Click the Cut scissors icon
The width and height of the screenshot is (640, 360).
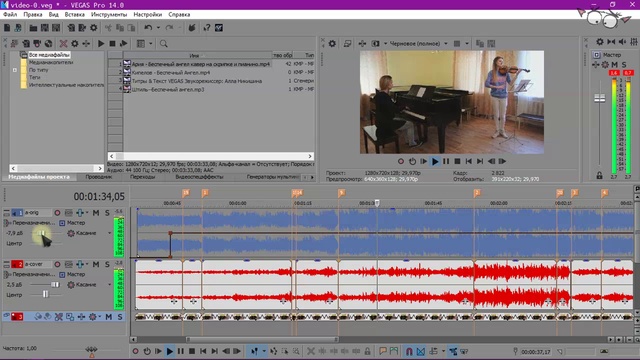pyautogui.click(x=108, y=28)
